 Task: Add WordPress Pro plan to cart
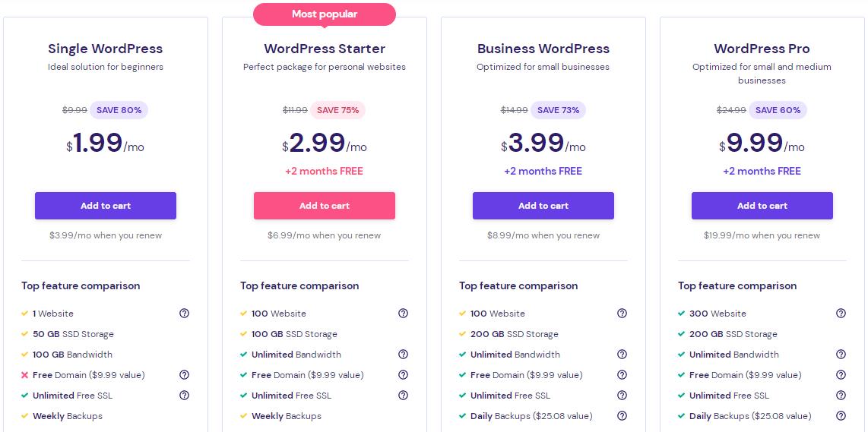point(762,206)
